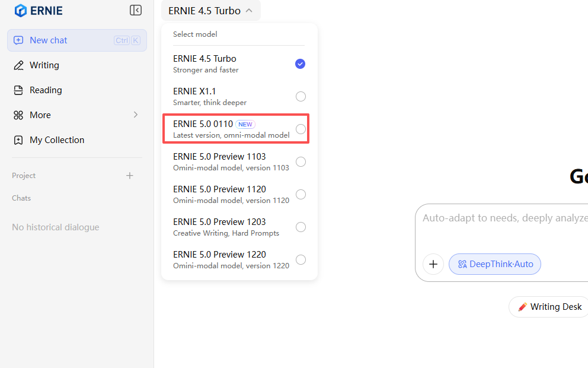Viewport: 588px width, 368px height.
Task: Toggle the DeepThink·Auto mode
Action: (495, 264)
